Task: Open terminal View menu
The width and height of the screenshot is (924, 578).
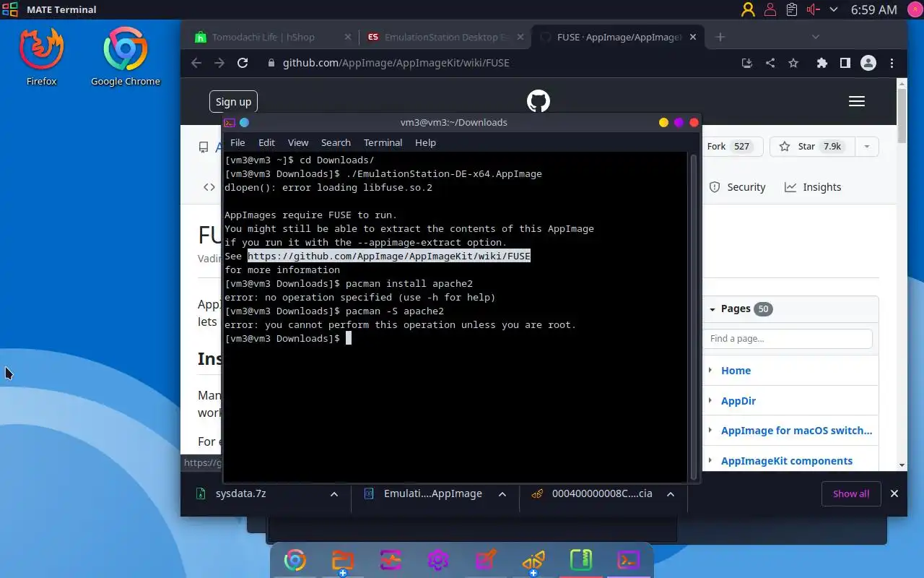Action: 298,142
